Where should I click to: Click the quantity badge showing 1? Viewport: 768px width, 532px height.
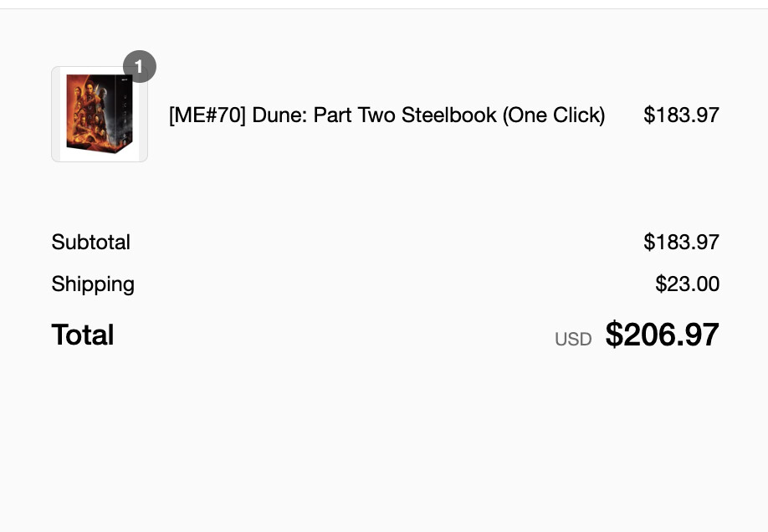pyautogui.click(x=139, y=67)
